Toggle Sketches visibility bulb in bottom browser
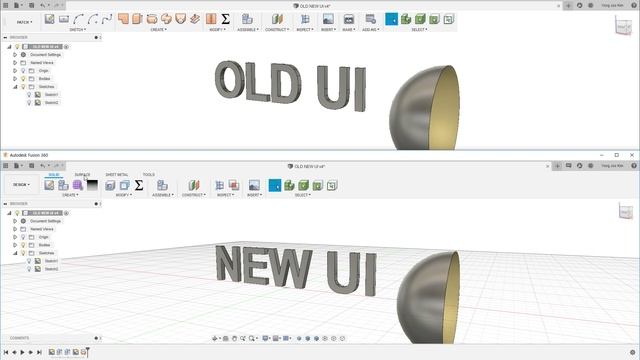Screen dimensions: 640x360 23,253
